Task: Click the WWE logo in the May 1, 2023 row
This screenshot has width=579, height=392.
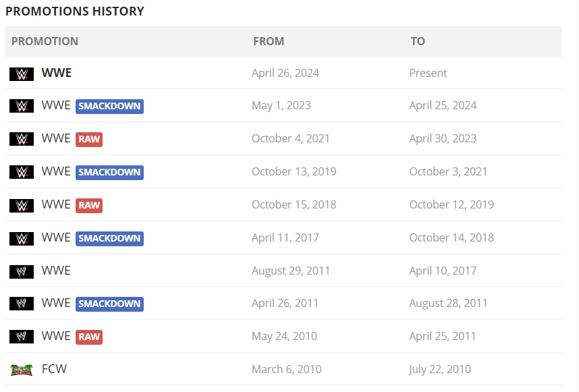Action: tap(22, 106)
